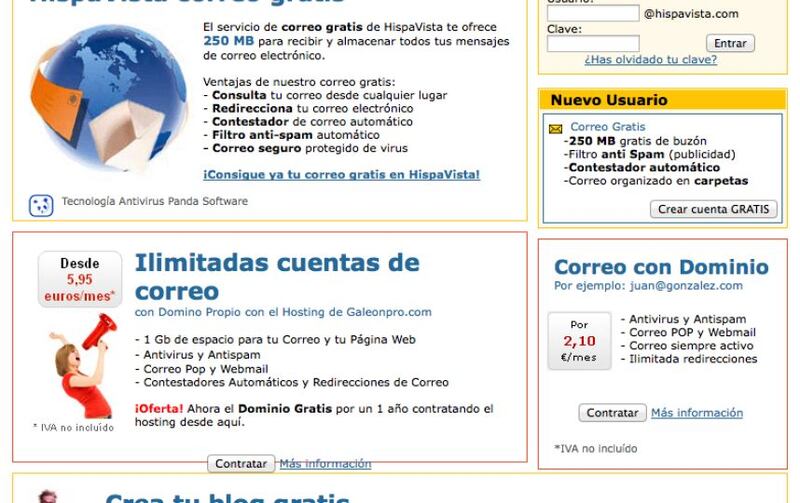The width and height of the screenshot is (800, 503).
Task: Click '¡Oferta!' red text
Action: tap(159, 409)
